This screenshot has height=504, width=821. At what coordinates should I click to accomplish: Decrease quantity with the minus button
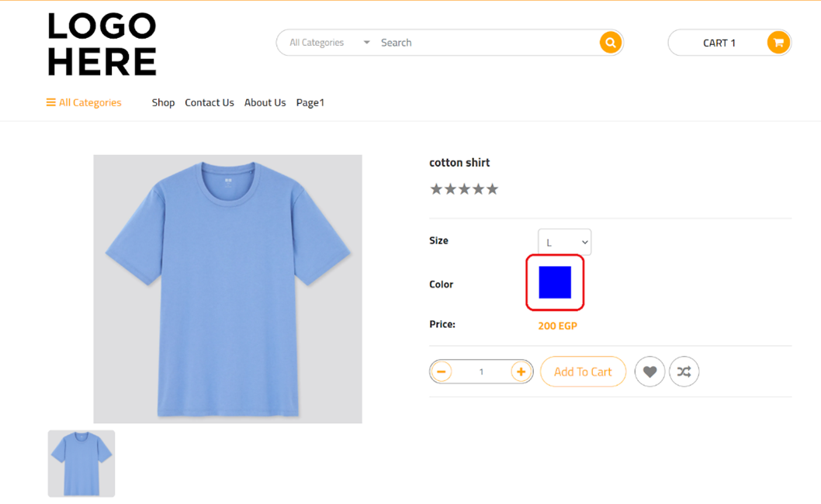pos(442,371)
